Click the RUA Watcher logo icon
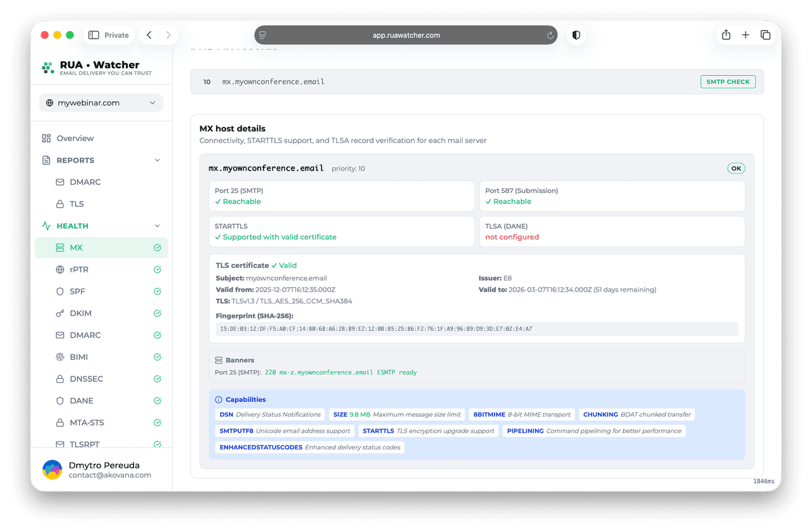Viewport: 812px width, 532px height. pos(47,68)
